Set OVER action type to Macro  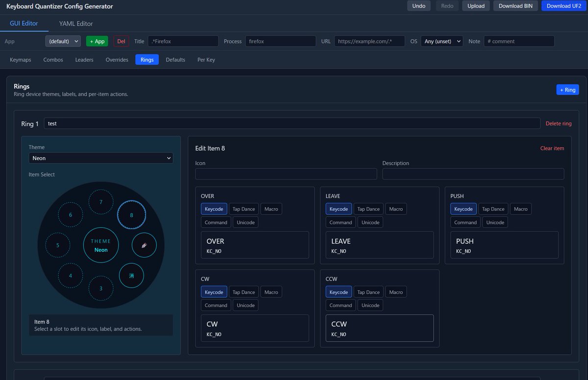[x=271, y=209]
